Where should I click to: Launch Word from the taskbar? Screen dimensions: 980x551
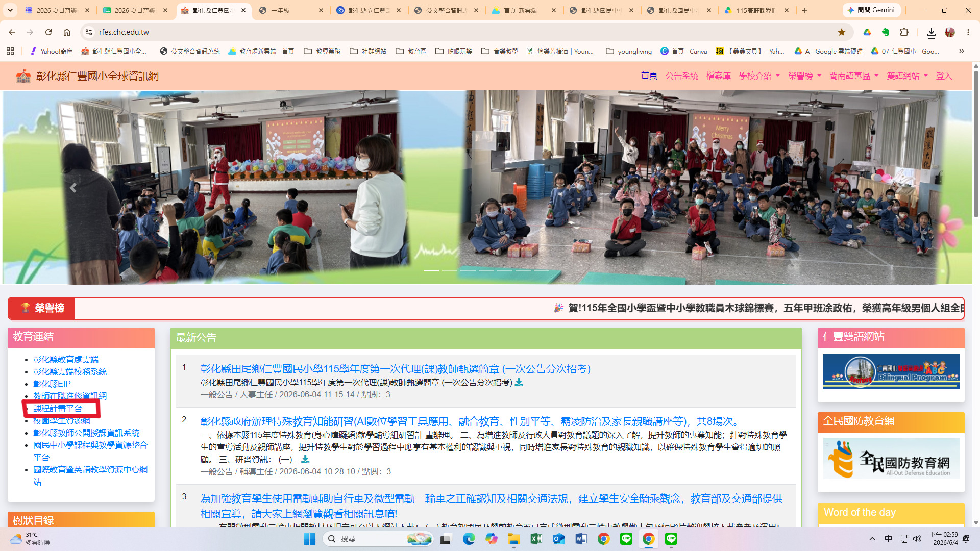pyautogui.click(x=581, y=539)
